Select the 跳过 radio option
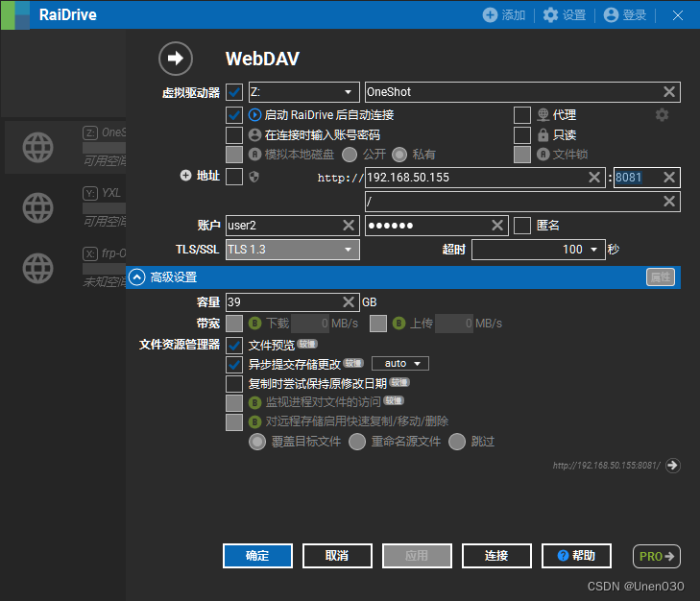The height and width of the screenshot is (601, 700). coord(457,442)
